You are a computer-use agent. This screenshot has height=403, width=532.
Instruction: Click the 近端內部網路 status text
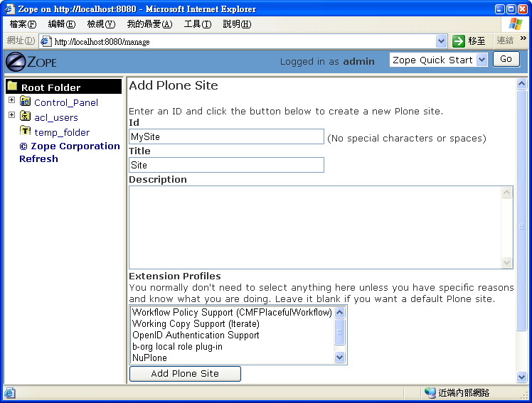coord(464,393)
